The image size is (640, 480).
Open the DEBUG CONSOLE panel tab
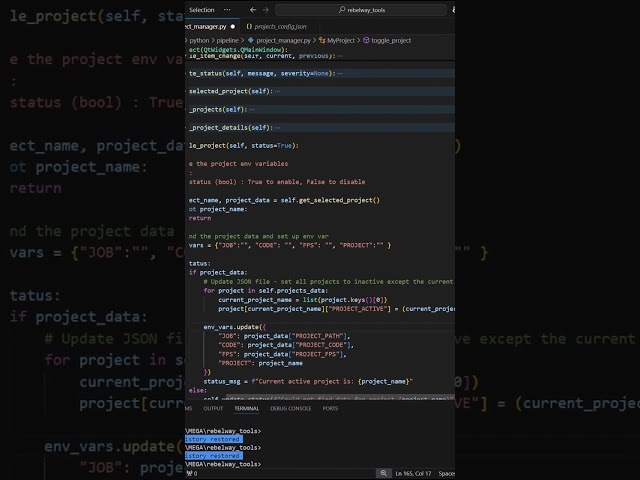tap(291, 408)
